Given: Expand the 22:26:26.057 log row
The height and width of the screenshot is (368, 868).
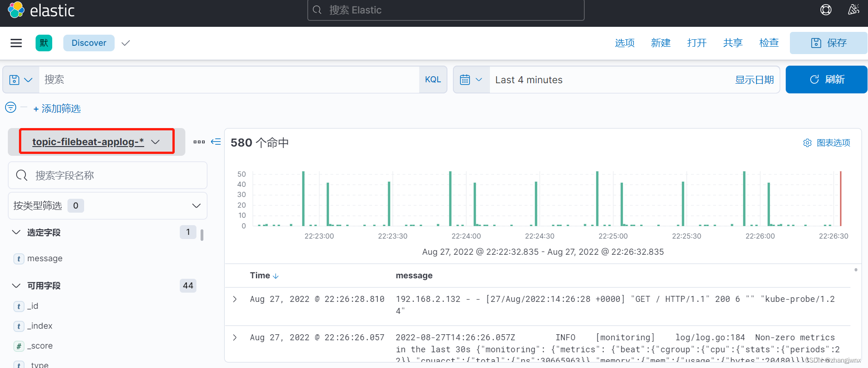Looking at the screenshot, I should coord(235,337).
